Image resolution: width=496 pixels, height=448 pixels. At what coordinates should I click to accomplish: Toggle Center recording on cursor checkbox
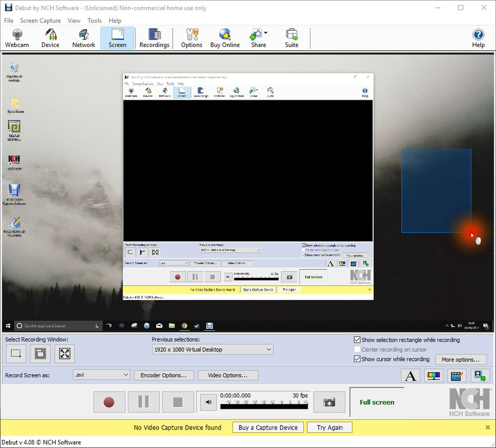(357, 349)
